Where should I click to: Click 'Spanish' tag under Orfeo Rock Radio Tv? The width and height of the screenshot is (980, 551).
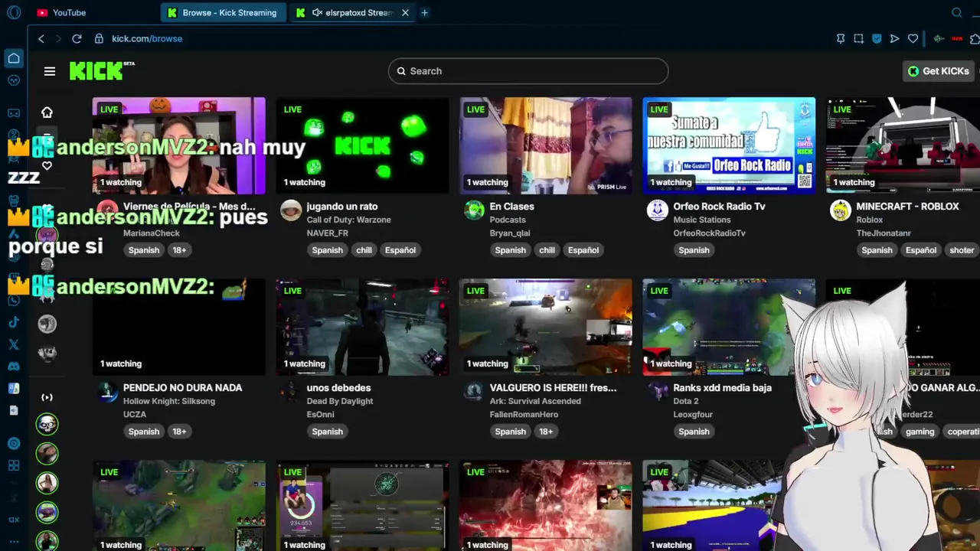tap(694, 250)
